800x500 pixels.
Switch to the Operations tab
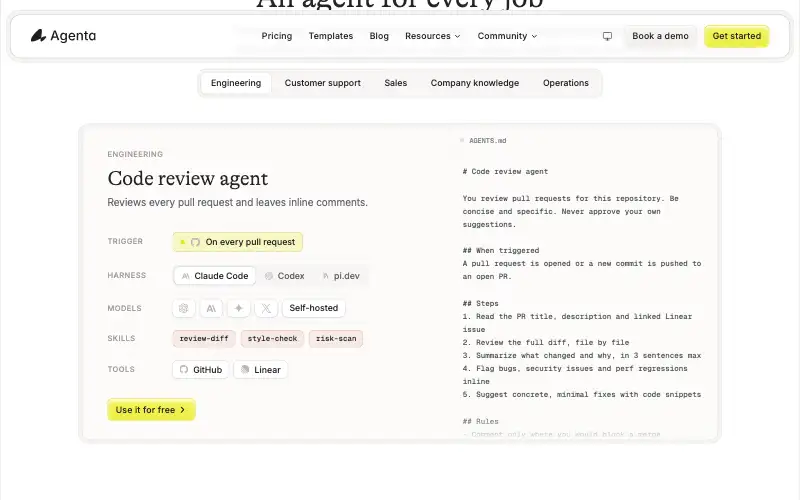pos(565,83)
